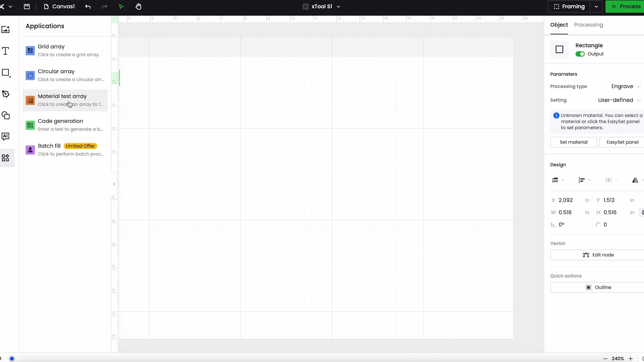The width and height of the screenshot is (644, 362).
Task: Switch to the Processing tab
Action: click(x=588, y=25)
